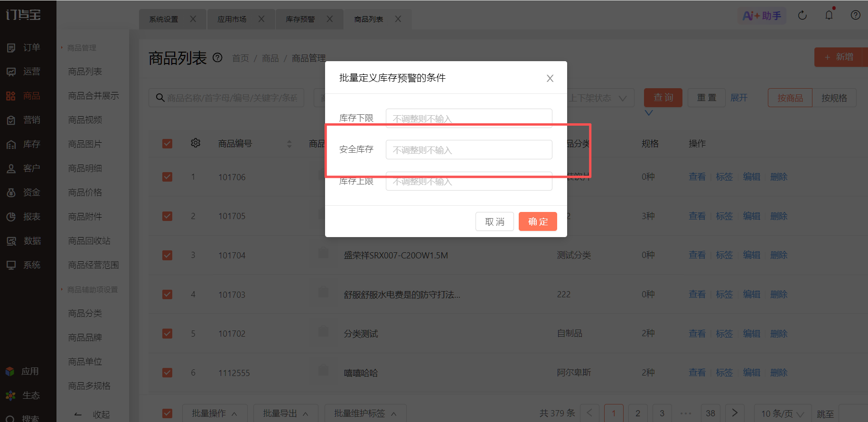This screenshot has height=422, width=868.
Task: Expand the 批量维护标签 dropdown
Action: coord(365,413)
